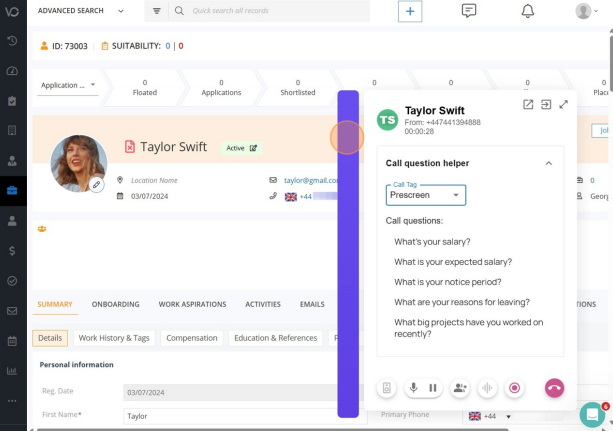613x431 pixels.
Task: Switch to the Activities tab
Action: pyautogui.click(x=263, y=304)
